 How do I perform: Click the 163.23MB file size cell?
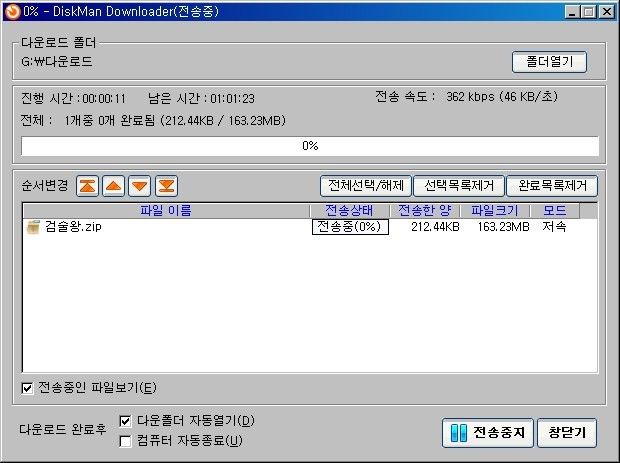[x=503, y=227]
